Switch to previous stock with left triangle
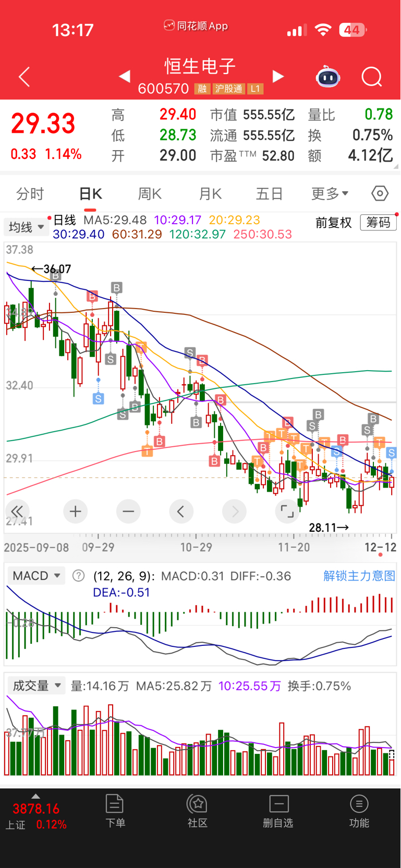401x868 pixels. 124,77
